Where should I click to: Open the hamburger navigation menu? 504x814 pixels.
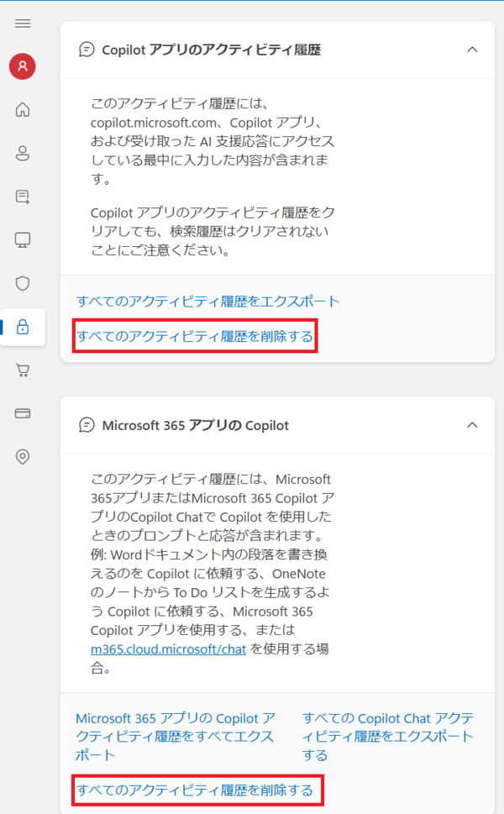(23, 24)
